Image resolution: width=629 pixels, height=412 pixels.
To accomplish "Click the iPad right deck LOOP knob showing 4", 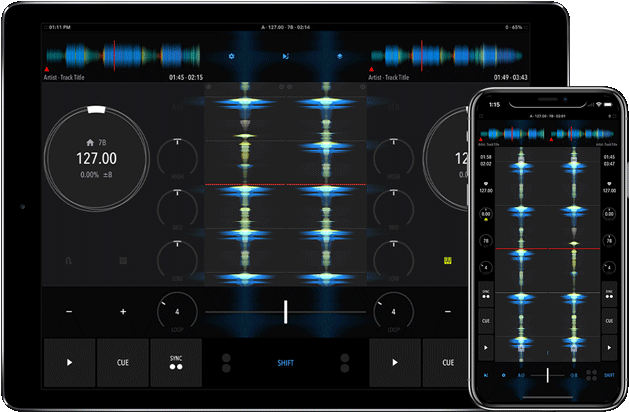I will click(x=394, y=313).
